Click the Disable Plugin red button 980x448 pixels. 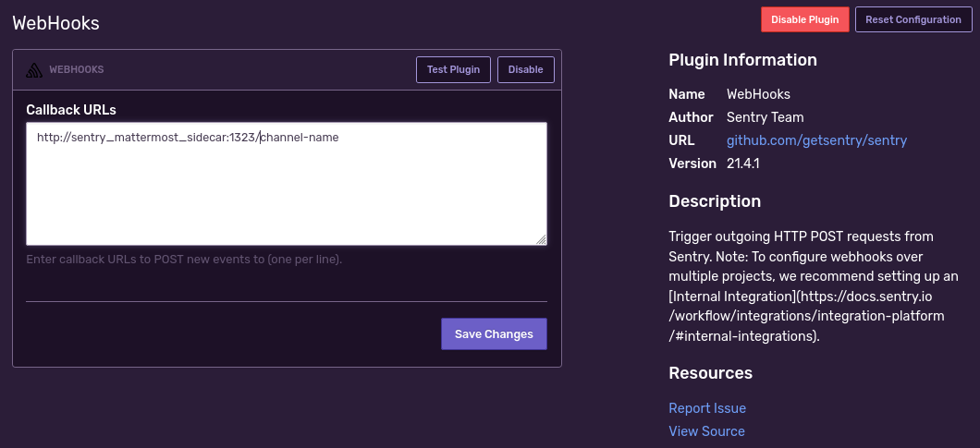tap(805, 19)
